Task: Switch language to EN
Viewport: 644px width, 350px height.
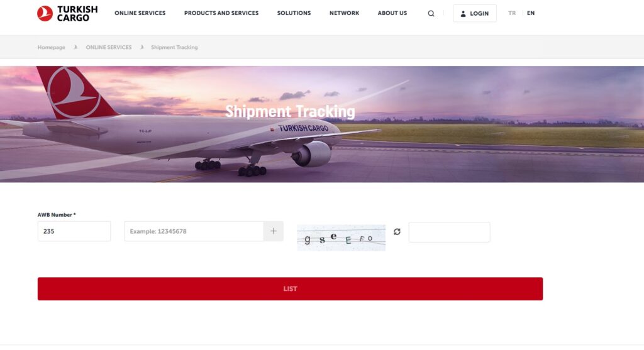Action: (531, 13)
